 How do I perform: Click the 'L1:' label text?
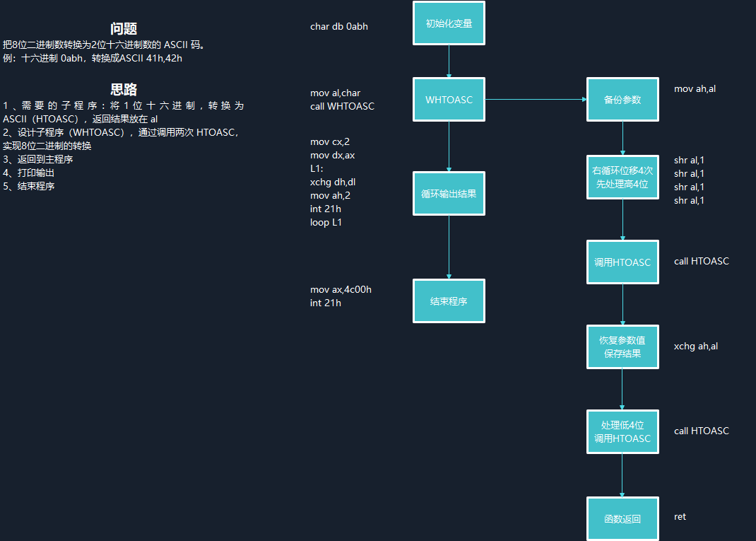317,168
